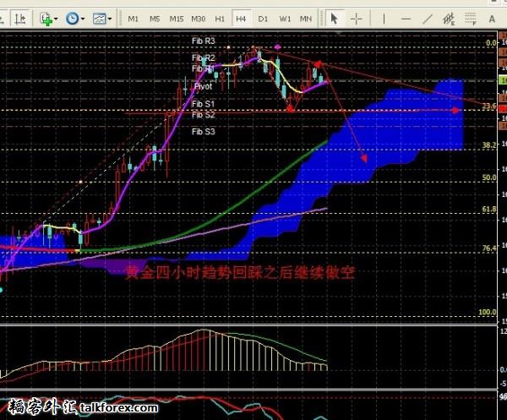Screen dimensions: 507x420
Task: Select the crosshair tool
Action: tap(357, 18)
